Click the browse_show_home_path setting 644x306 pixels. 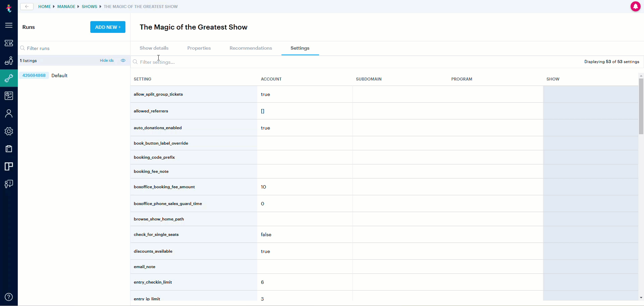coord(159,219)
